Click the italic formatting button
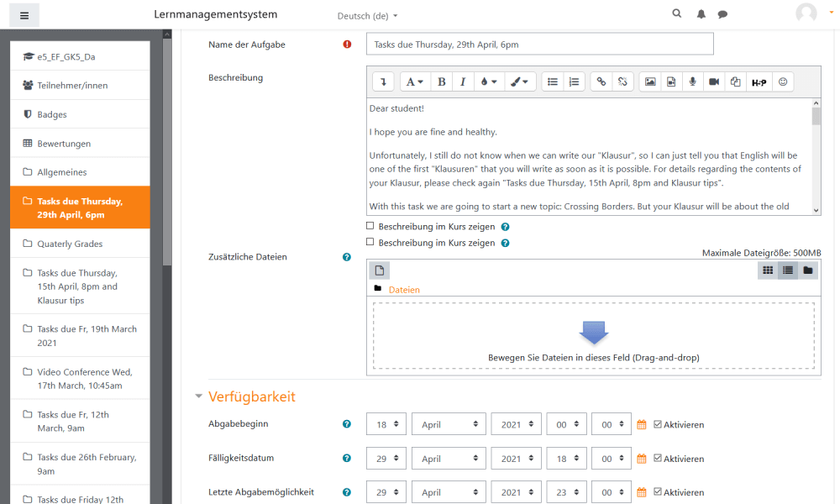This screenshot has height=504, width=840. (x=463, y=81)
